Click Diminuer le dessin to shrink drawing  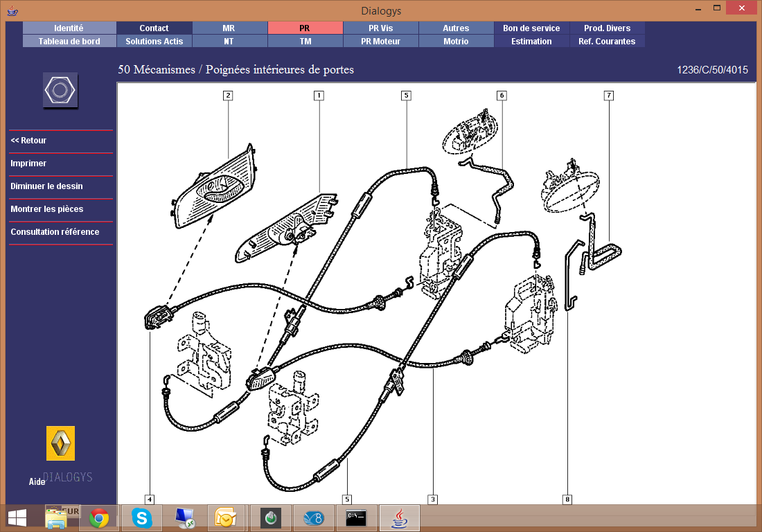coord(46,186)
